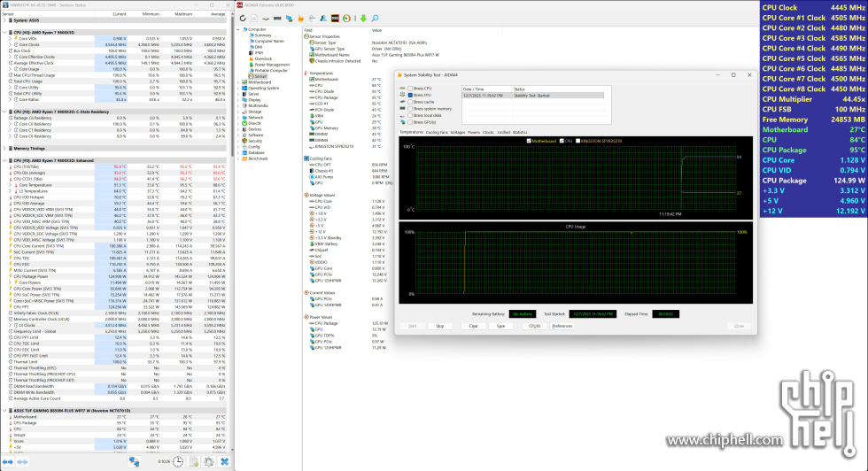Viewport: 868px width, 471px height.
Task: Click the green download arrow toolbar icon
Action: [x=363, y=18]
